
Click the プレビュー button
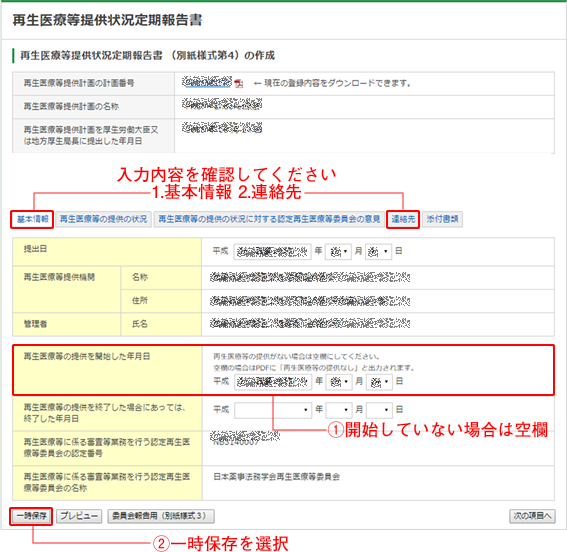click(x=79, y=516)
